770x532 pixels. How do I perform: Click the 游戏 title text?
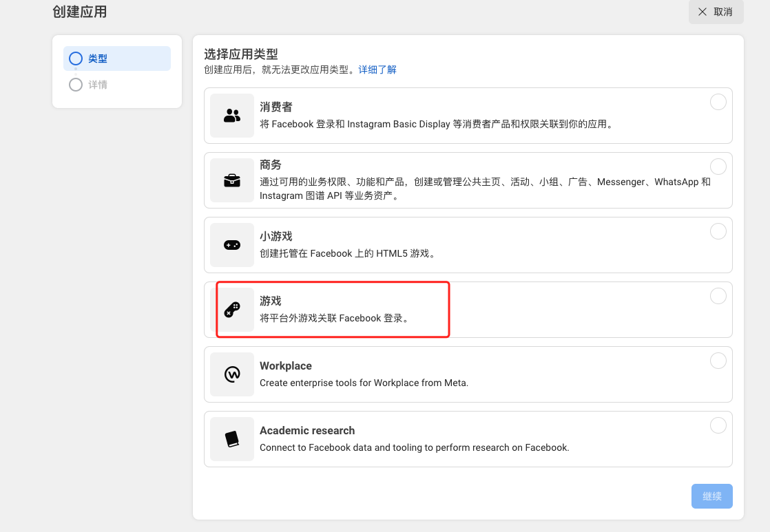tap(271, 301)
